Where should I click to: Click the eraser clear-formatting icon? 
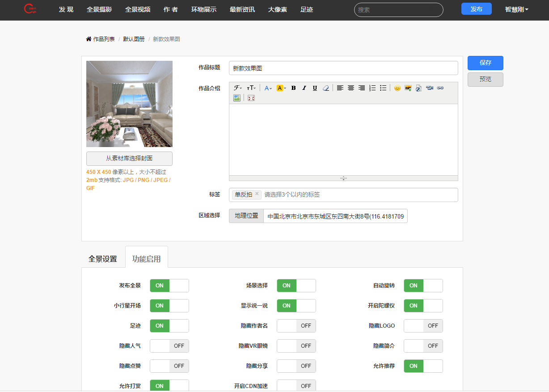click(326, 88)
